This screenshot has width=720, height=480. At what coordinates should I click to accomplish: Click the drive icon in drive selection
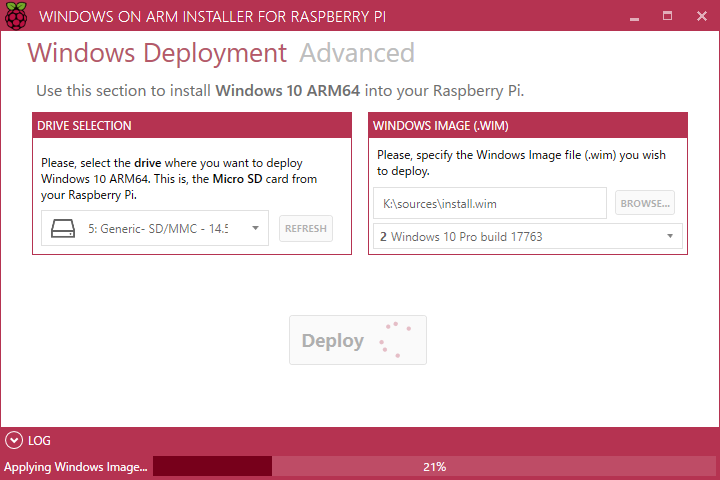click(x=63, y=228)
